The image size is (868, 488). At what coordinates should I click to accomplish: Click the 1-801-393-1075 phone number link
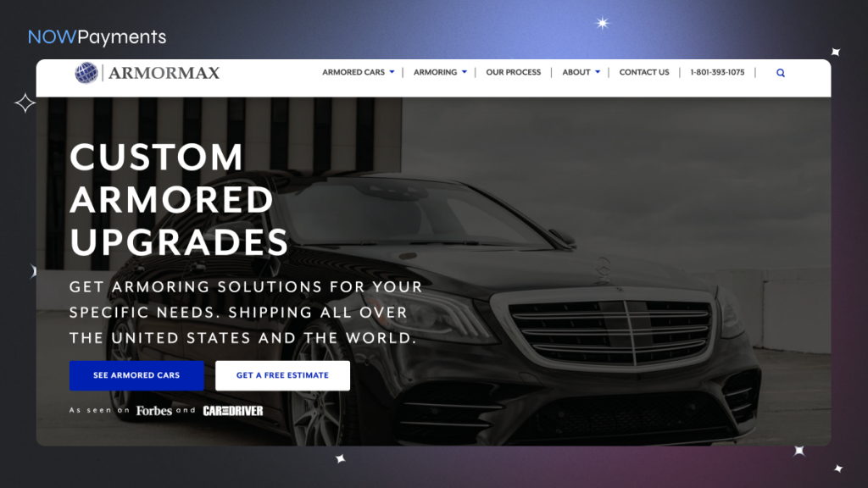(x=717, y=72)
